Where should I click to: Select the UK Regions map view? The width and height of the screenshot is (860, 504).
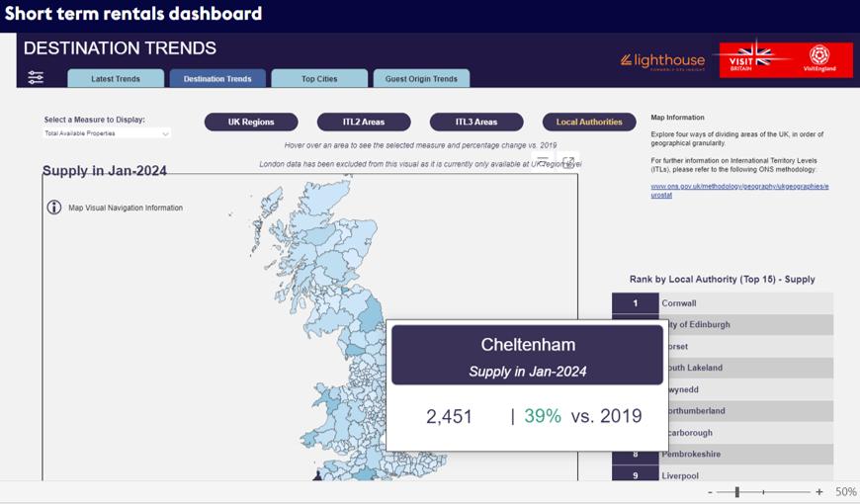(x=251, y=122)
